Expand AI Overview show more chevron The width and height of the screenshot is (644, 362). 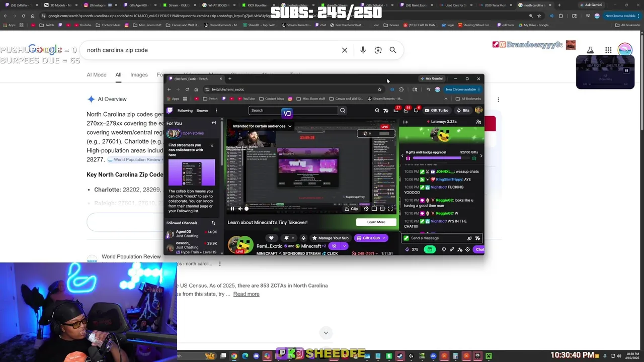(x=326, y=333)
